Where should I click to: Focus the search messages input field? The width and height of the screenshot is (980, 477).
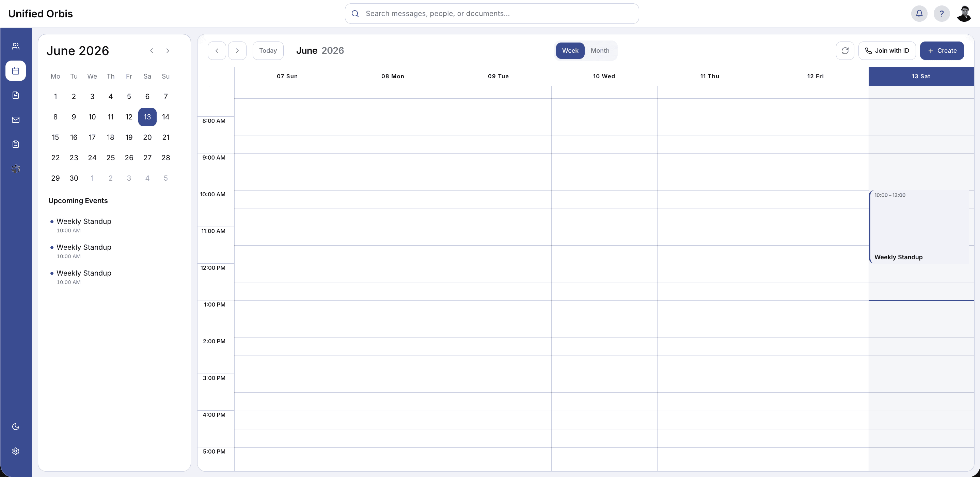coord(491,14)
